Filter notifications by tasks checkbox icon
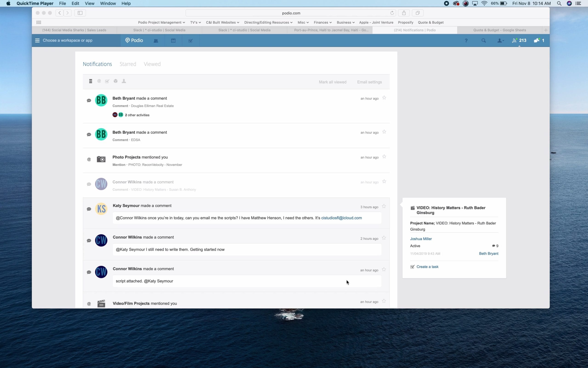This screenshot has height=368, width=588. coord(107,81)
